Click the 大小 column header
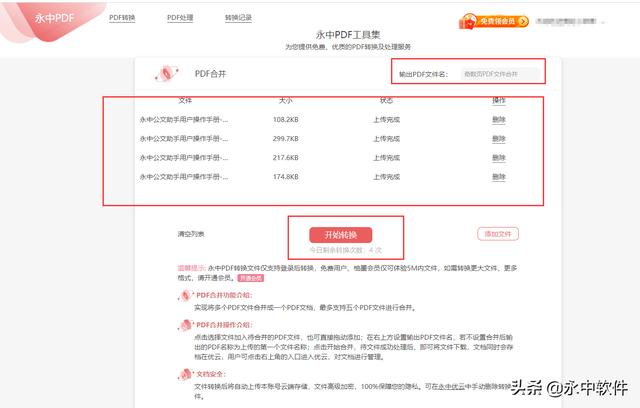The height and width of the screenshot is (408, 640). [286, 100]
